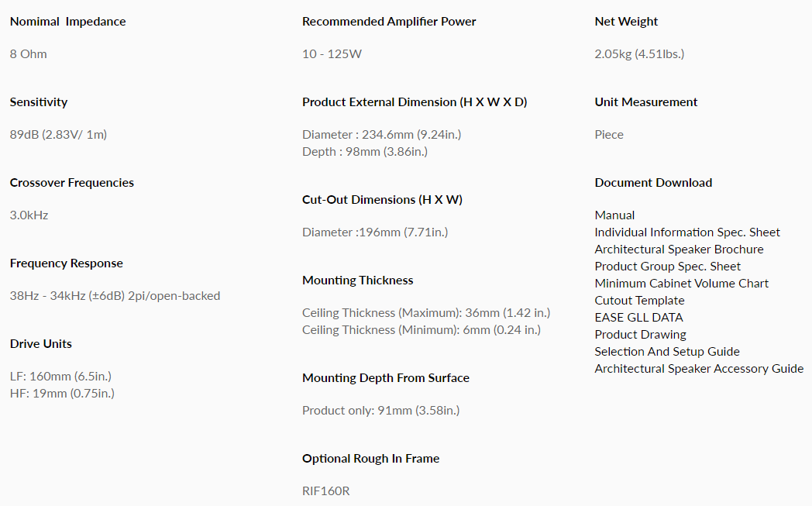The height and width of the screenshot is (506, 812).
Task: Click the Mounting Thickness heading
Action: tap(357, 281)
